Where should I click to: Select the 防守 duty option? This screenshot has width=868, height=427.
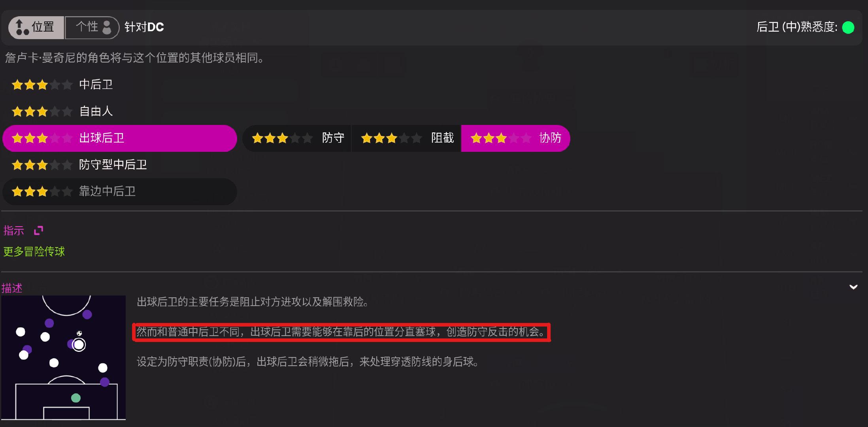click(297, 138)
